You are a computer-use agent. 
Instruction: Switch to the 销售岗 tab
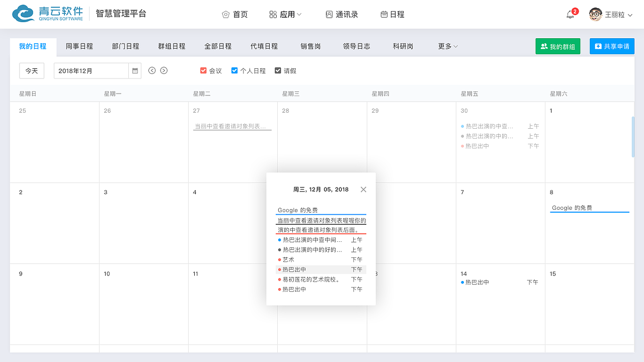311,46
